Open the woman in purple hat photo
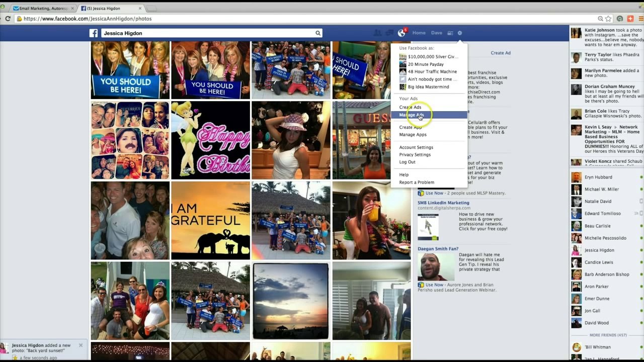Image resolution: width=644 pixels, height=362 pixels. pyautogui.click(x=291, y=140)
